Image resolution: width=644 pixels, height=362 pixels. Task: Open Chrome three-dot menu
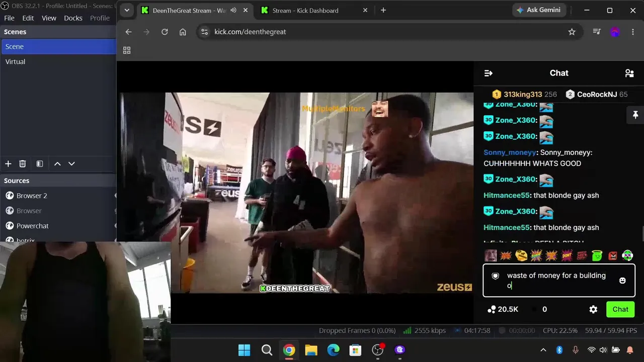point(633,32)
